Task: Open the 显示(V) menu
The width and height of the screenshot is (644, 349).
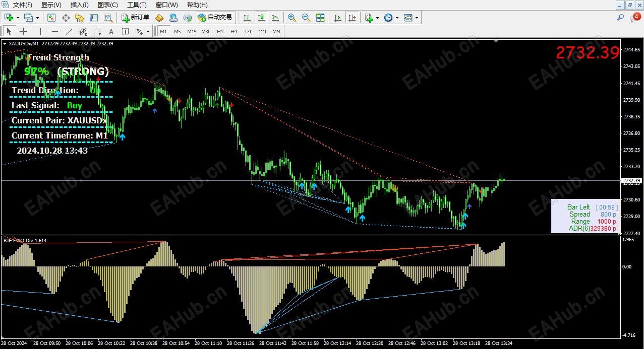Action: coord(51,5)
